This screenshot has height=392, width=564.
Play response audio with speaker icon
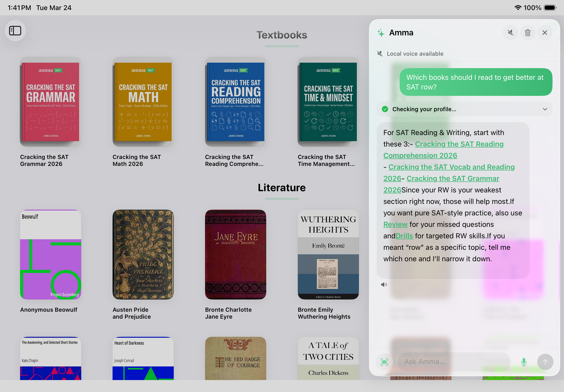[x=384, y=285]
